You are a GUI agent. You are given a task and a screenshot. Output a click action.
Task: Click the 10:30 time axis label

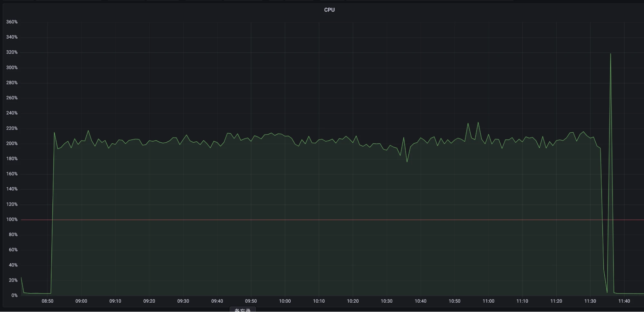tap(387, 301)
